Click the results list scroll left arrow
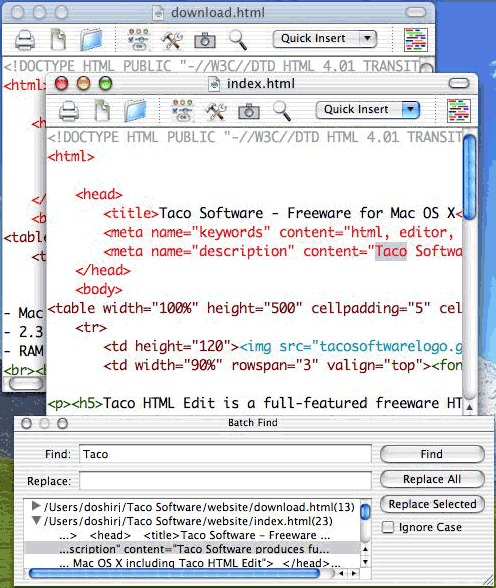 (x=341, y=574)
